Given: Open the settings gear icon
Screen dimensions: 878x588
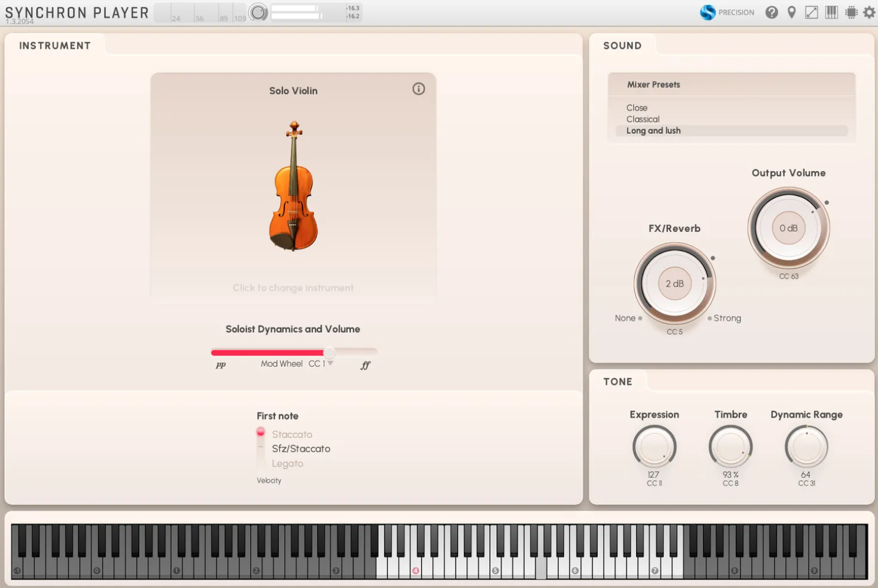Looking at the screenshot, I should click(869, 12).
